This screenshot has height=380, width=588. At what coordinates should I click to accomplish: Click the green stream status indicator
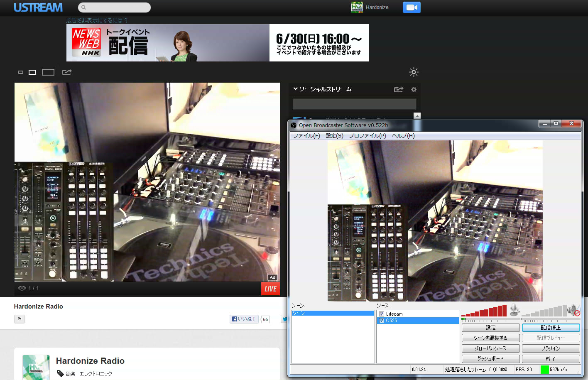(x=544, y=369)
